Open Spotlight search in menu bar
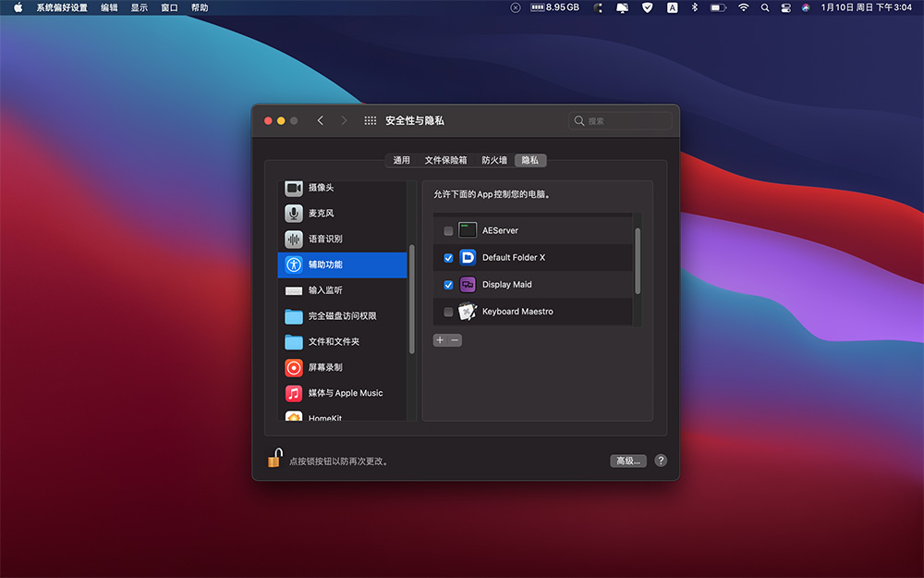 pyautogui.click(x=765, y=7)
